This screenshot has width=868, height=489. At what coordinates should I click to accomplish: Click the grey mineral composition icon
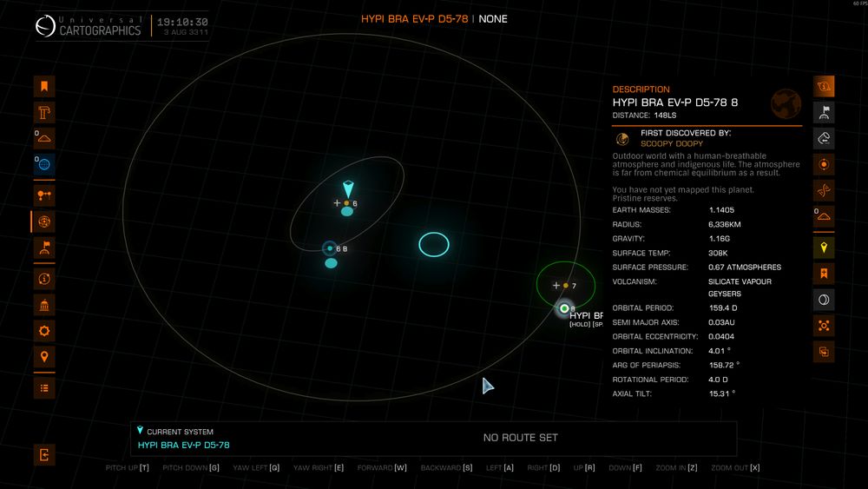tap(824, 138)
